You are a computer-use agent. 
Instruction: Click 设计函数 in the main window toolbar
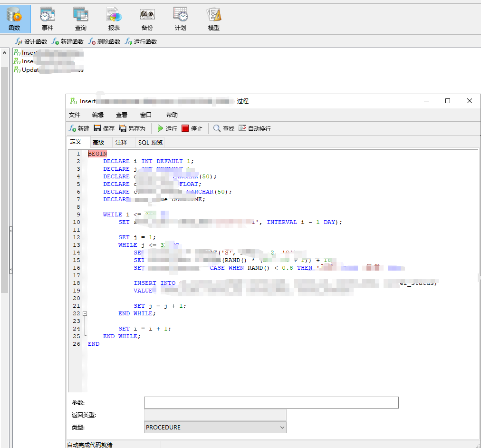pyautogui.click(x=31, y=41)
